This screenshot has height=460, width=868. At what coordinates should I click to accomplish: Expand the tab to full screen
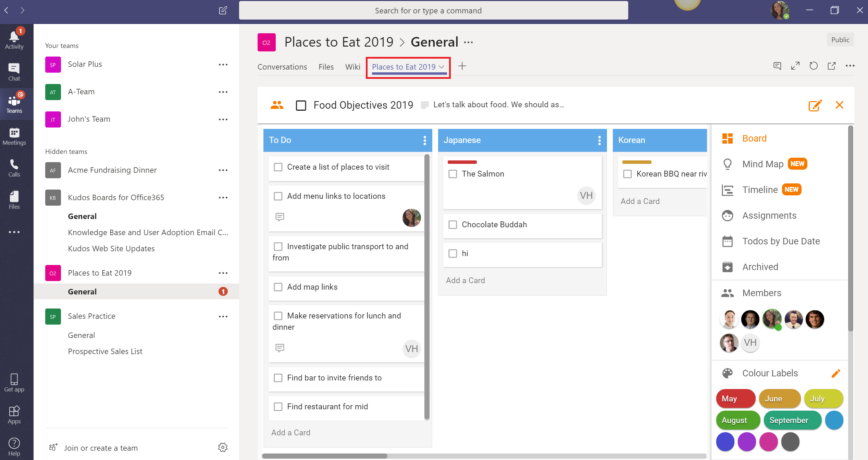point(795,66)
